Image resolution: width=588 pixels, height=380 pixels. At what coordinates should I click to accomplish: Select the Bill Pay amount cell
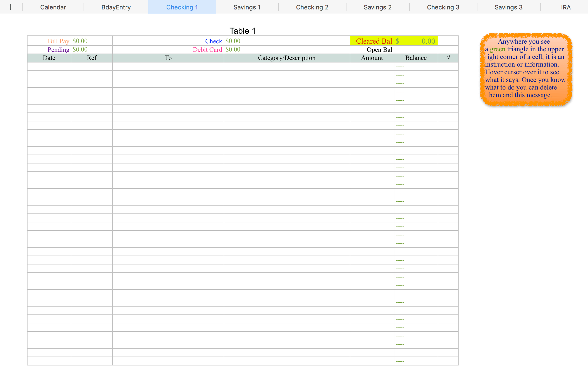[92, 41]
